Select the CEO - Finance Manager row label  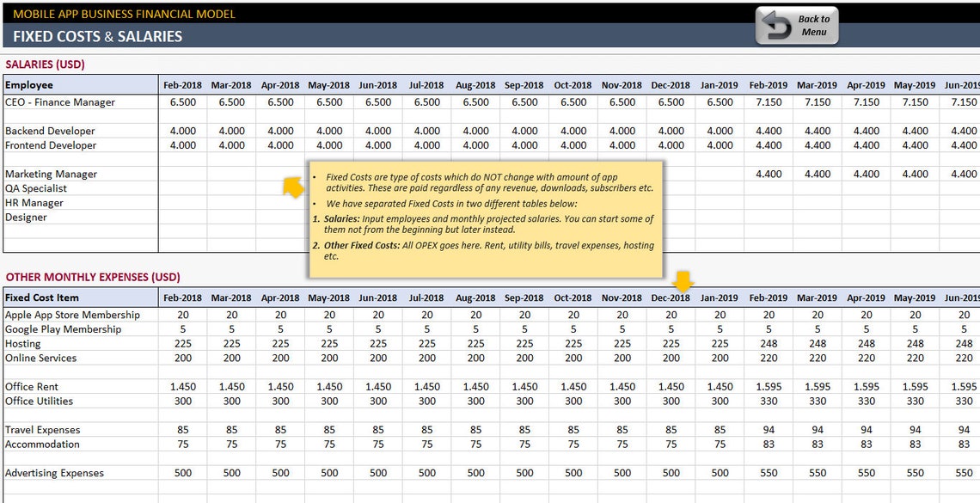click(x=62, y=101)
